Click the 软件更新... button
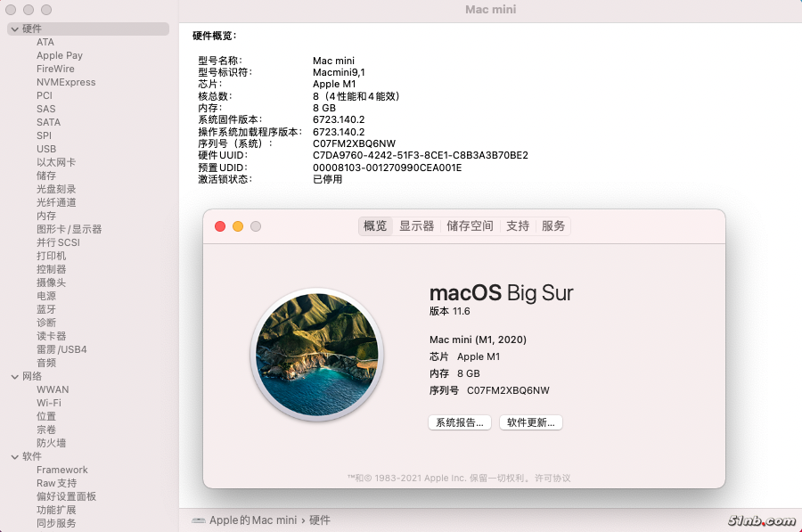The height and width of the screenshot is (532, 802). click(x=531, y=423)
